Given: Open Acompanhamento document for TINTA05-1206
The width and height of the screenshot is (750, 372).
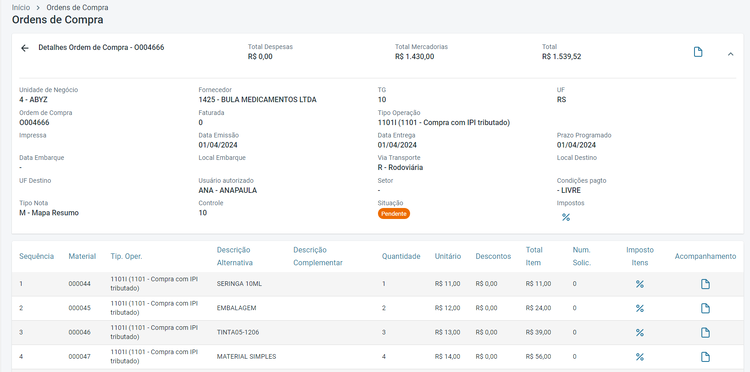Looking at the screenshot, I should [705, 332].
